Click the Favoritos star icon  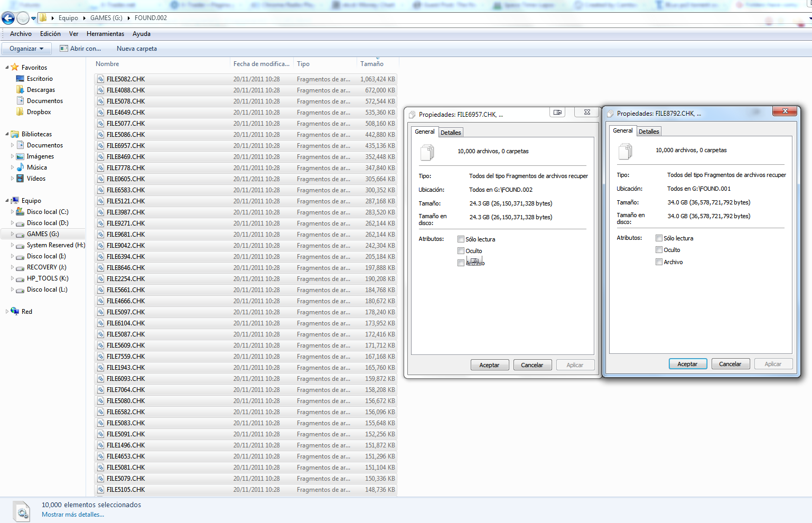point(15,67)
